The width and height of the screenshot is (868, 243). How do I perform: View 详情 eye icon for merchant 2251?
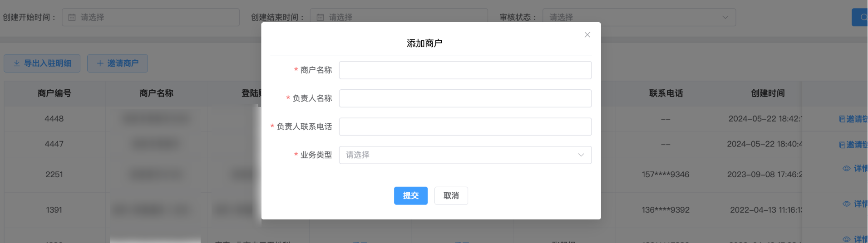[846, 169]
